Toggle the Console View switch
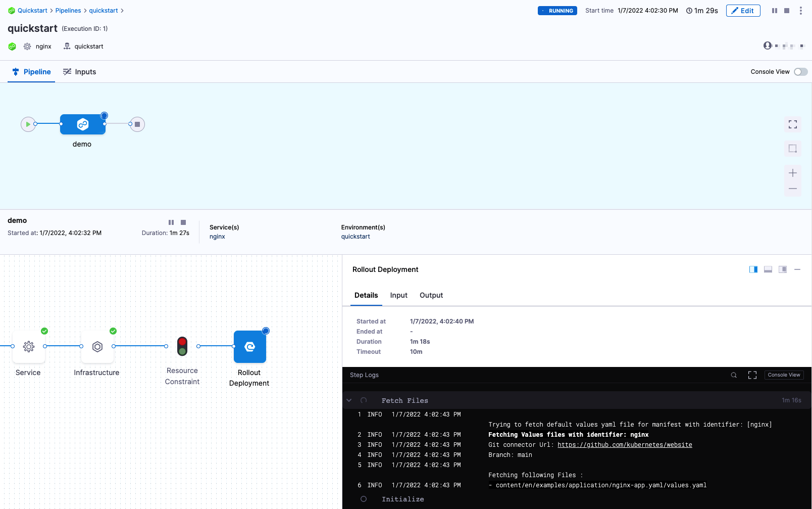 pyautogui.click(x=800, y=72)
